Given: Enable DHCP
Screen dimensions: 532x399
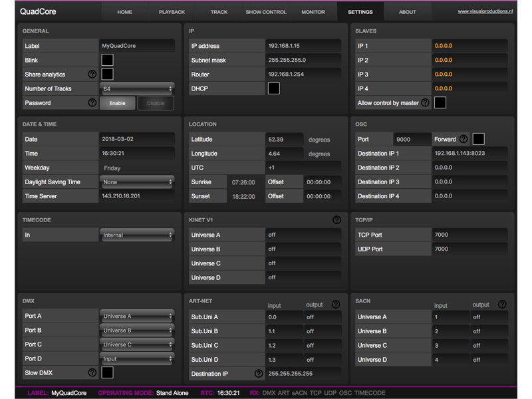Looking at the screenshot, I should [x=273, y=88].
